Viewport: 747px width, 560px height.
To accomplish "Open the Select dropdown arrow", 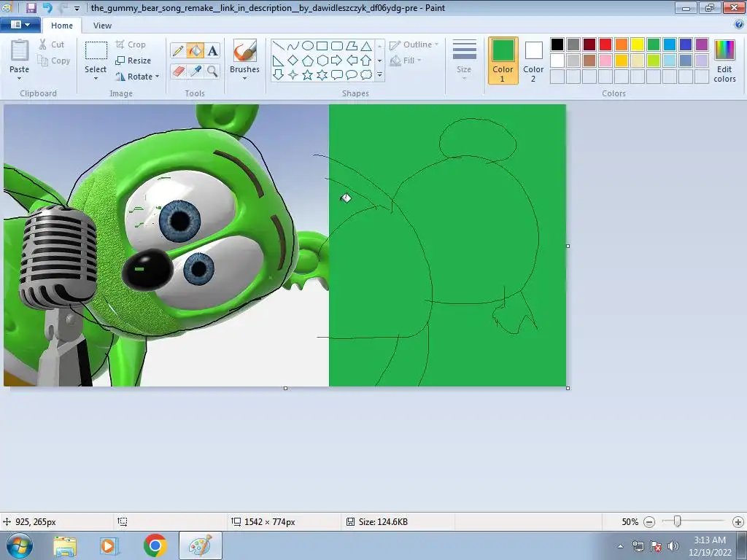I will [x=96, y=79].
